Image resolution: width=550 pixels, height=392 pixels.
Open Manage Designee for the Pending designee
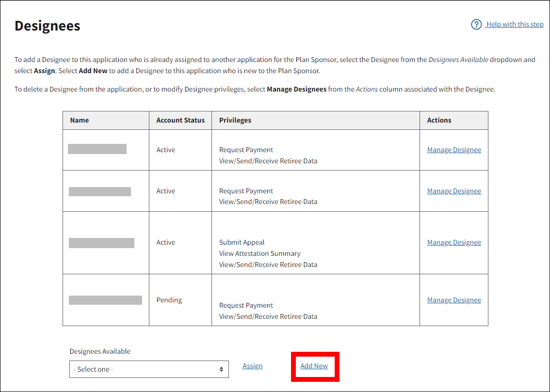pyautogui.click(x=454, y=300)
